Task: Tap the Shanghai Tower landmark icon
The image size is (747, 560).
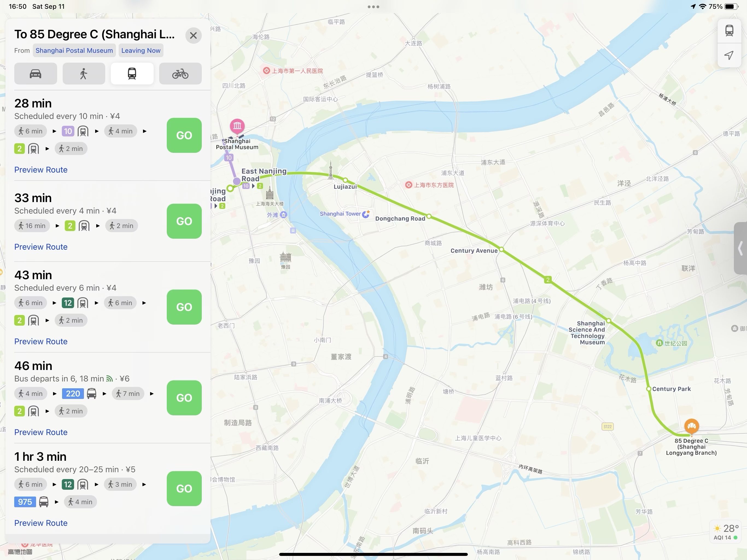Action: pos(366,214)
